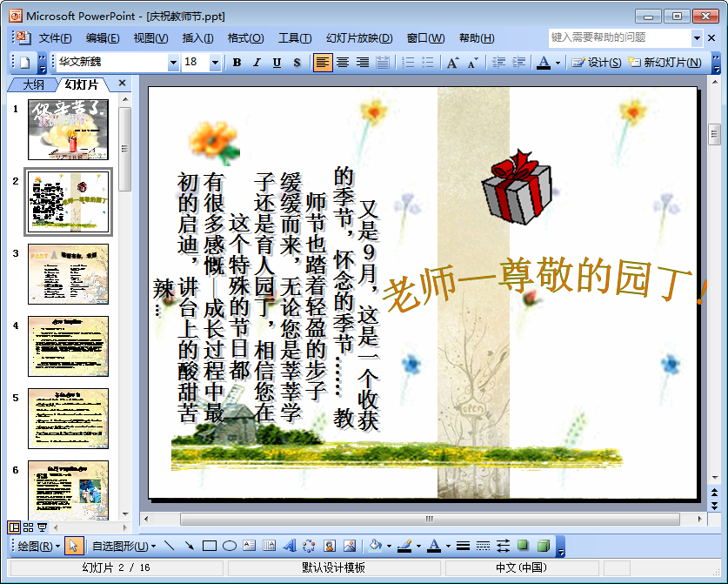Open the 编辑 menu
The width and height of the screenshot is (728, 584).
click(103, 38)
